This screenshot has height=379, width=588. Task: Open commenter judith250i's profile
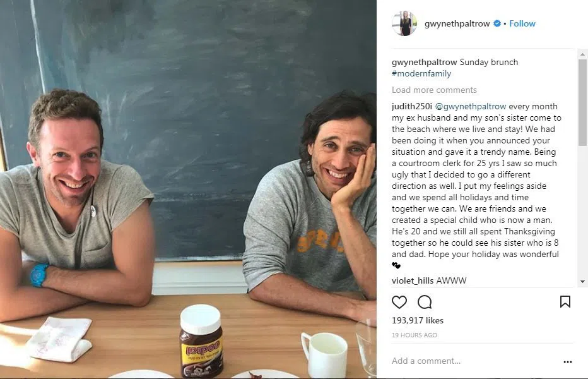412,106
